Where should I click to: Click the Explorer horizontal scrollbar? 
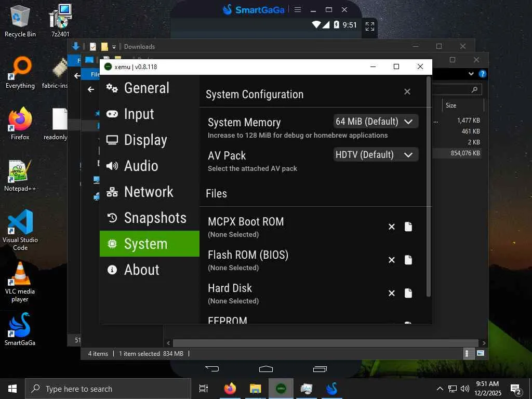[x=326, y=343]
